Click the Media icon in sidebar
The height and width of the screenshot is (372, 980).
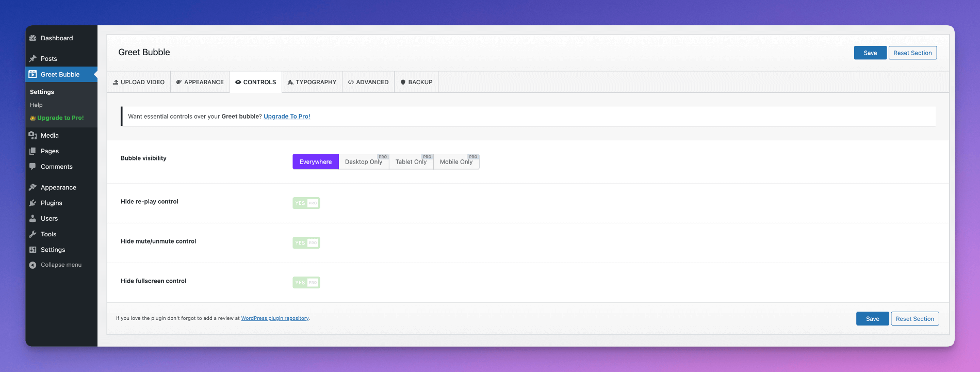33,135
